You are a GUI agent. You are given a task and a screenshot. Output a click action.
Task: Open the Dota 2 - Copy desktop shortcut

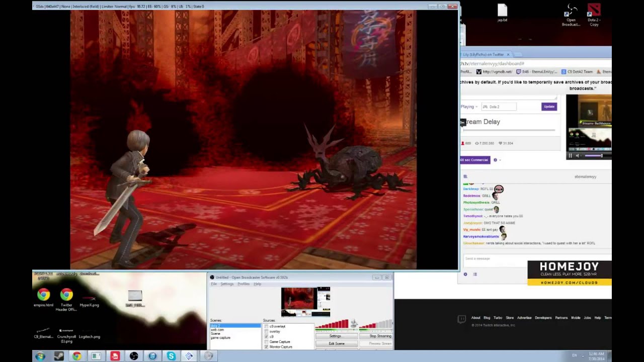594,16
